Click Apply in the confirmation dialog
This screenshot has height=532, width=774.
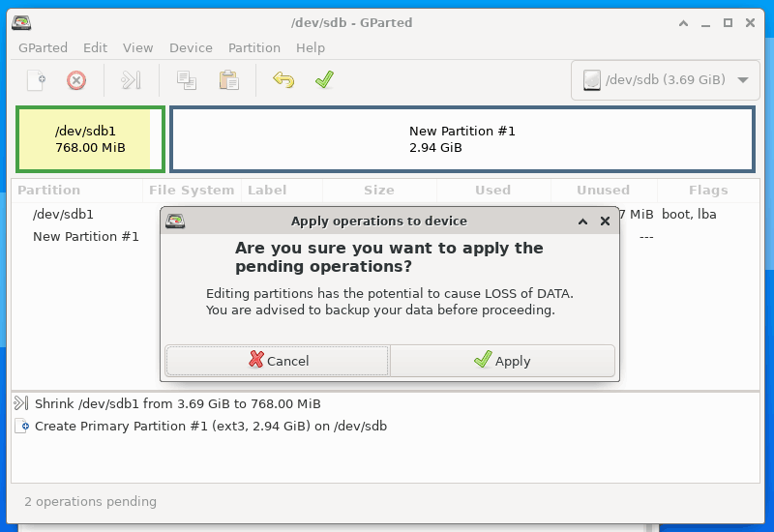tap(502, 361)
